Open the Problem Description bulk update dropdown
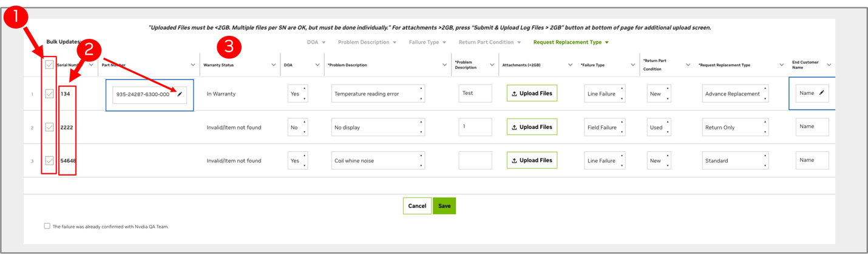Viewport: 868px width, 254px height. [x=367, y=42]
